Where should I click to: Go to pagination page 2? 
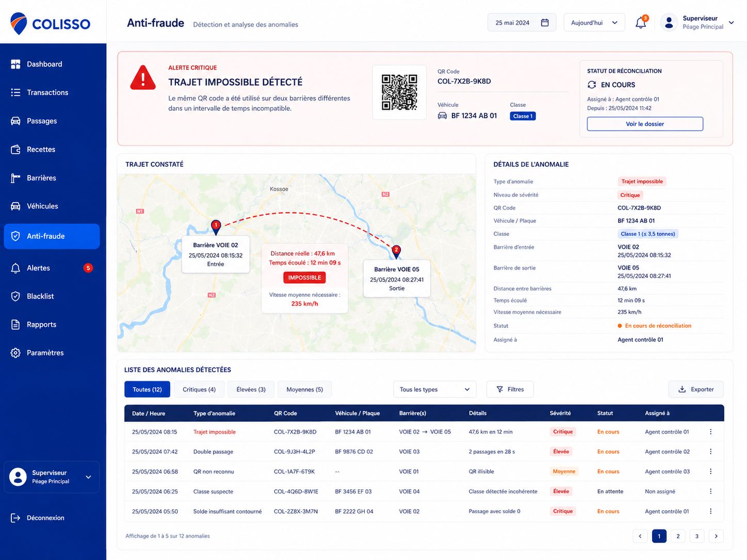tap(678, 536)
